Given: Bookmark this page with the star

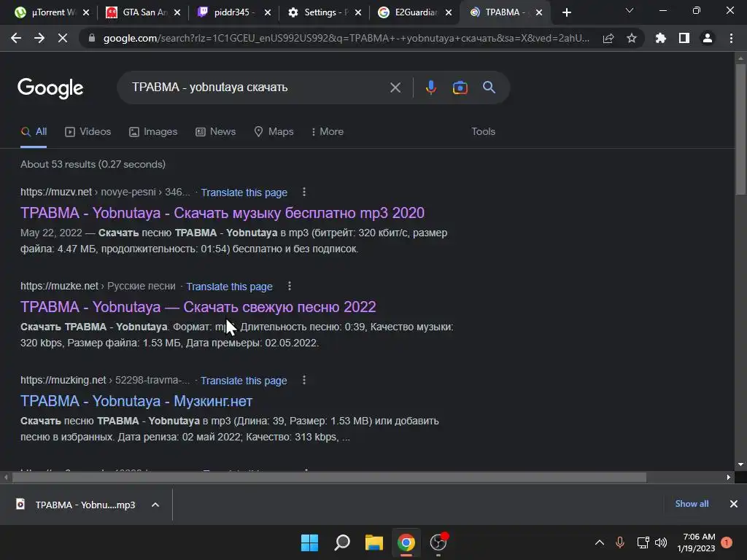Looking at the screenshot, I should point(632,38).
